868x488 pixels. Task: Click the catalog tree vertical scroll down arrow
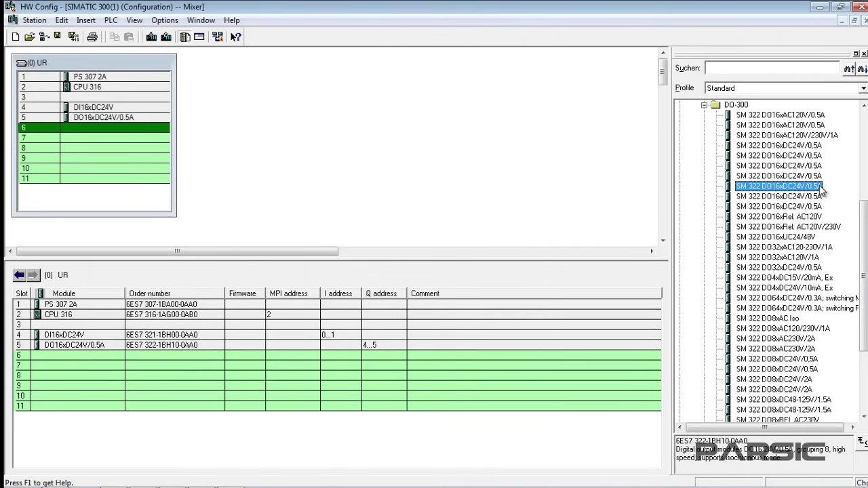pyautogui.click(x=864, y=417)
